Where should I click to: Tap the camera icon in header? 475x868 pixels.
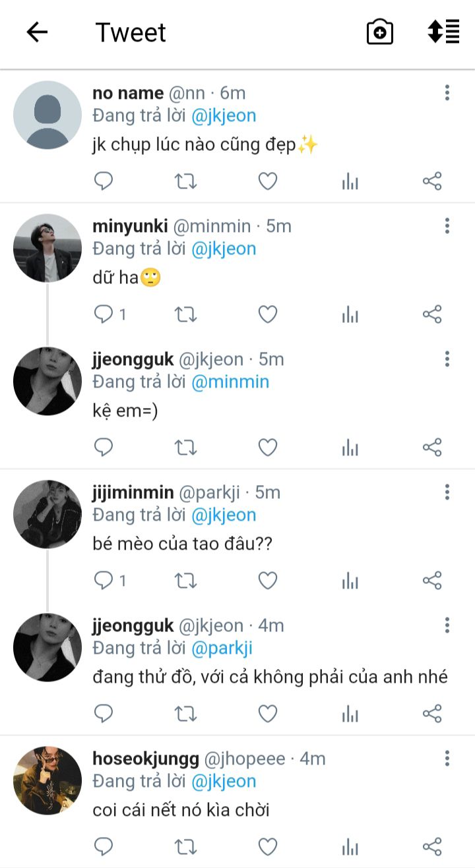click(x=379, y=32)
